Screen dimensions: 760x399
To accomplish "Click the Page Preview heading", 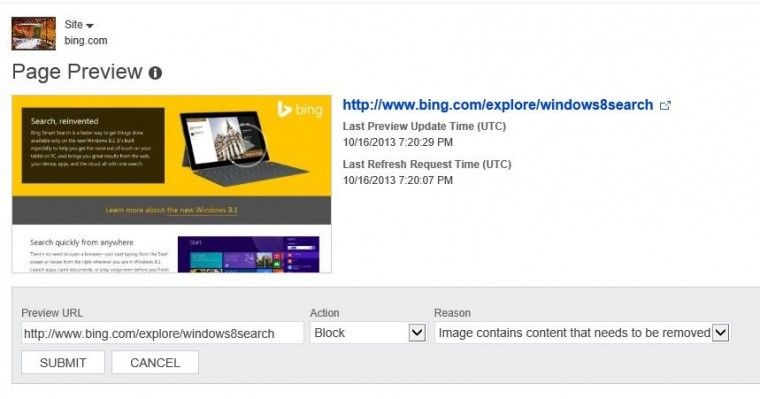I will 77,72.
